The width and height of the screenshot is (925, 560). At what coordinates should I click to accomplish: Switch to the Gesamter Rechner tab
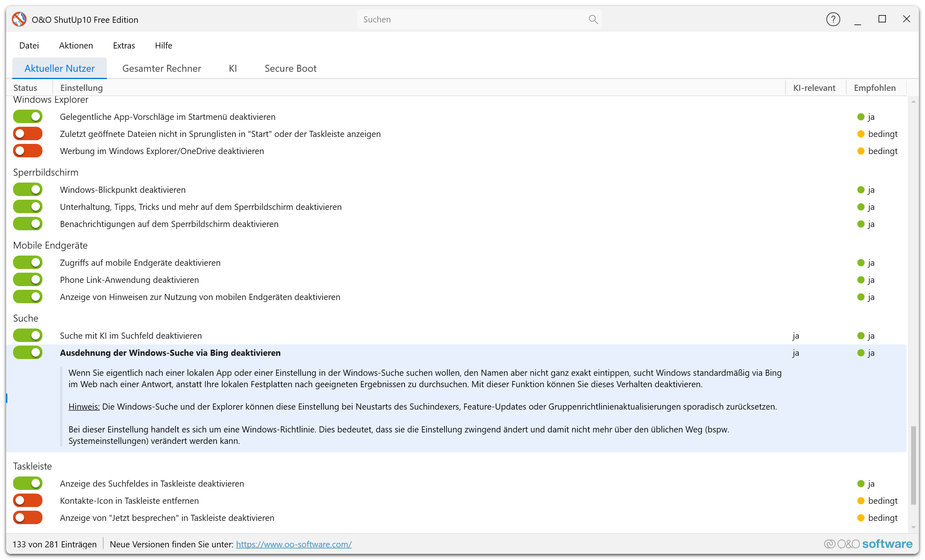click(x=162, y=68)
